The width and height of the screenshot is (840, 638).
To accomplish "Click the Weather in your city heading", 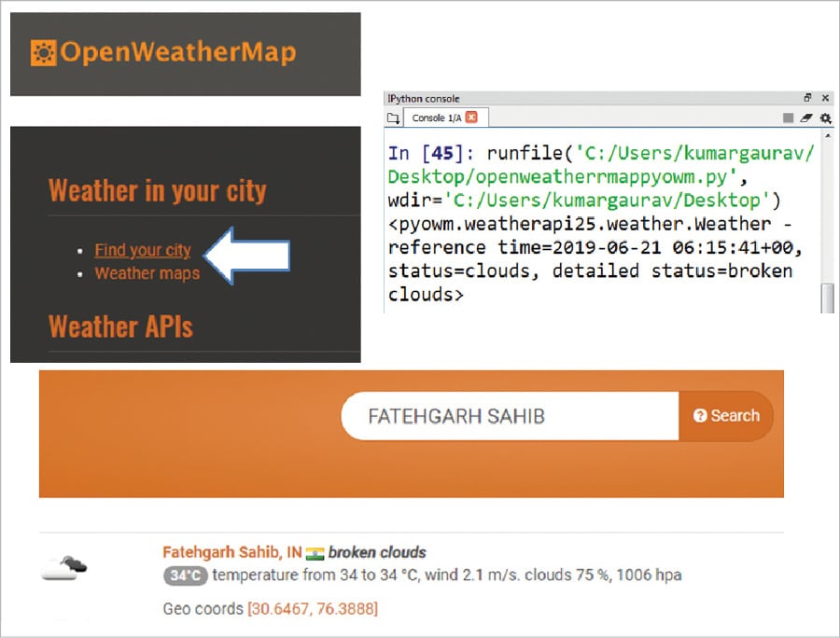I will pos(157,191).
